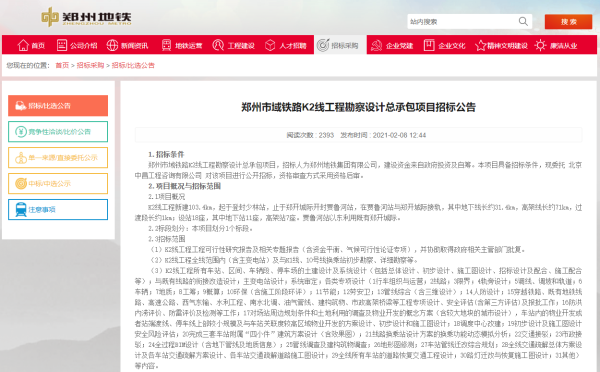
Task: Click the heading 2. 项目概况与招标范围
Action: pyautogui.click(x=184, y=186)
